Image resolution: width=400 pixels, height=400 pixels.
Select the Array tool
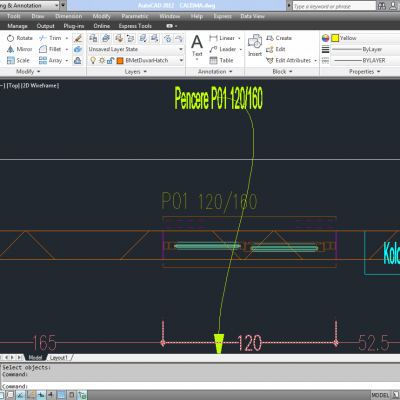51,60
